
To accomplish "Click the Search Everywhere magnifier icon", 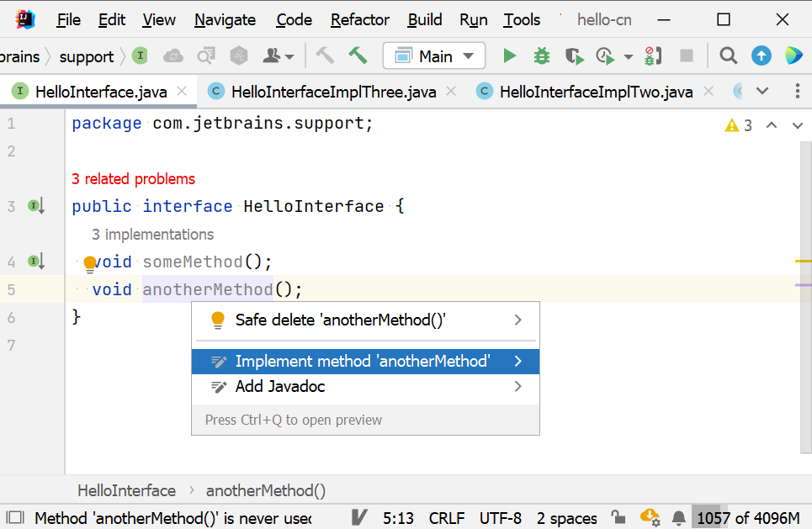I will [728, 56].
